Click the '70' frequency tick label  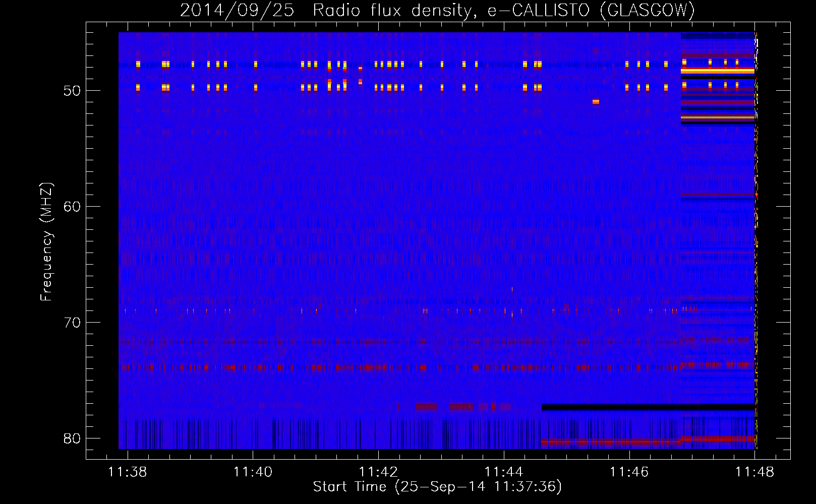click(x=72, y=323)
